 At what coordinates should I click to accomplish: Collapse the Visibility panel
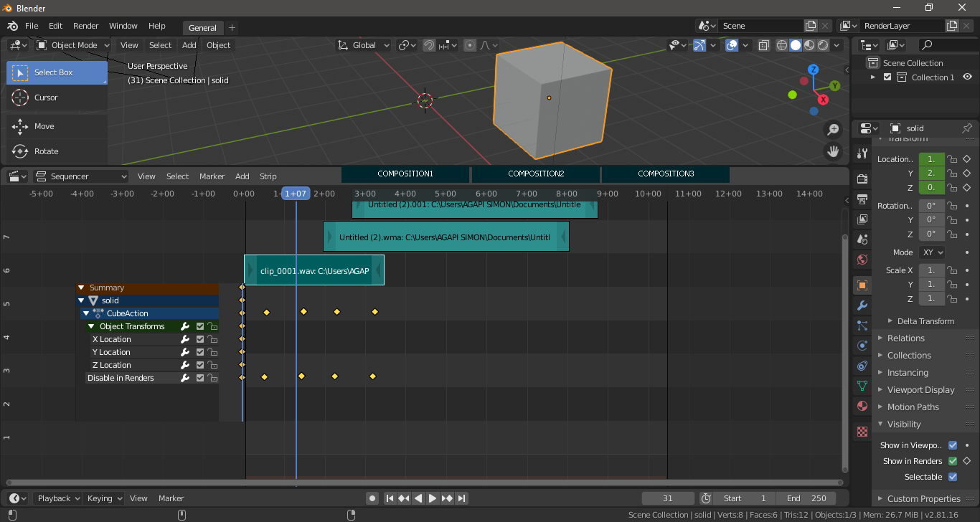[904, 424]
